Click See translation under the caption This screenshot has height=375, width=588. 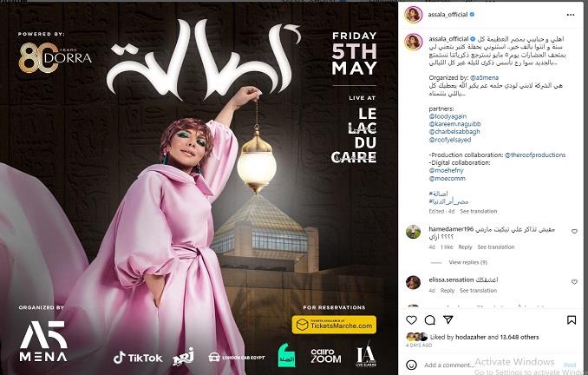tap(478, 211)
